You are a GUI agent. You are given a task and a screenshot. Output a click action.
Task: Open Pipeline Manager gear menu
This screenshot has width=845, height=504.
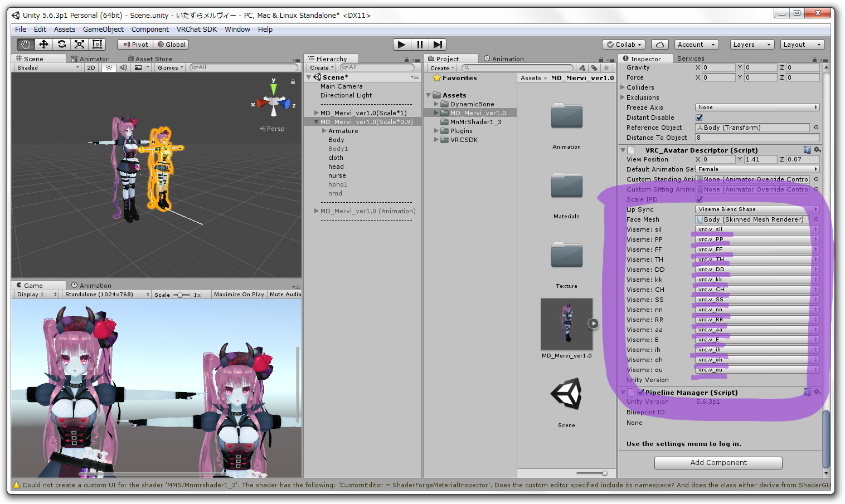(x=817, y=392)
